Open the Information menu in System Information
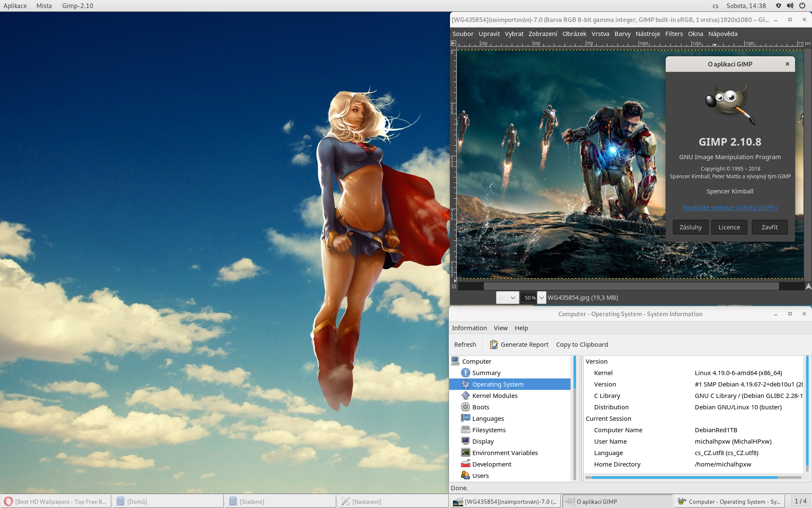 click(469, 328)
